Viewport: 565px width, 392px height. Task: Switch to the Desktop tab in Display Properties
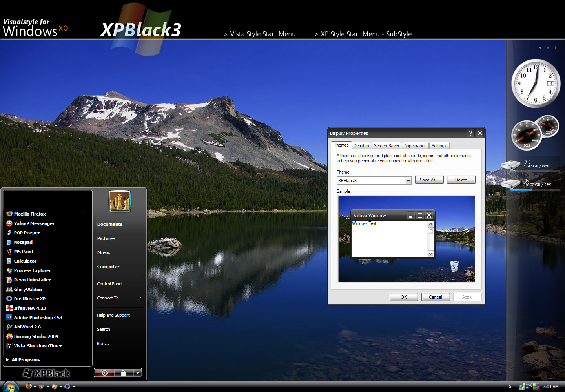click(x=361, y=146)
